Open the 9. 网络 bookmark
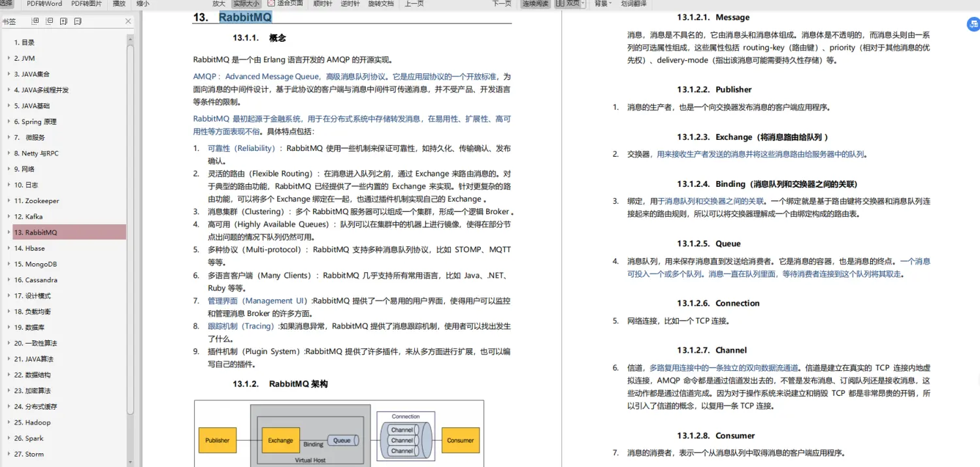 click(24, 169)
